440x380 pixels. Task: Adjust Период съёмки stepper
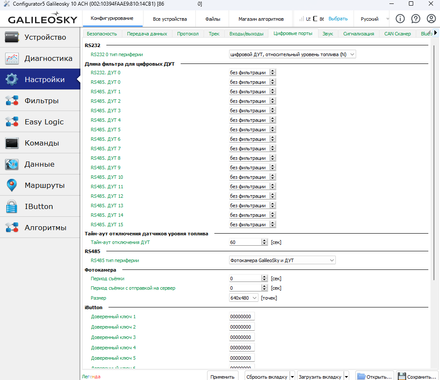(265, 278)
